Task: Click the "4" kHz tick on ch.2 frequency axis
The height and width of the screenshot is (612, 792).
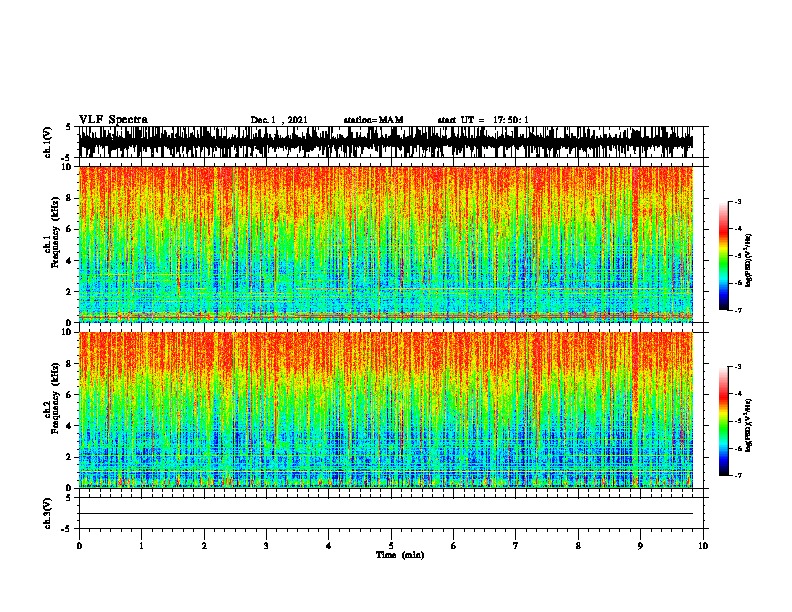Action: point(69,426)
